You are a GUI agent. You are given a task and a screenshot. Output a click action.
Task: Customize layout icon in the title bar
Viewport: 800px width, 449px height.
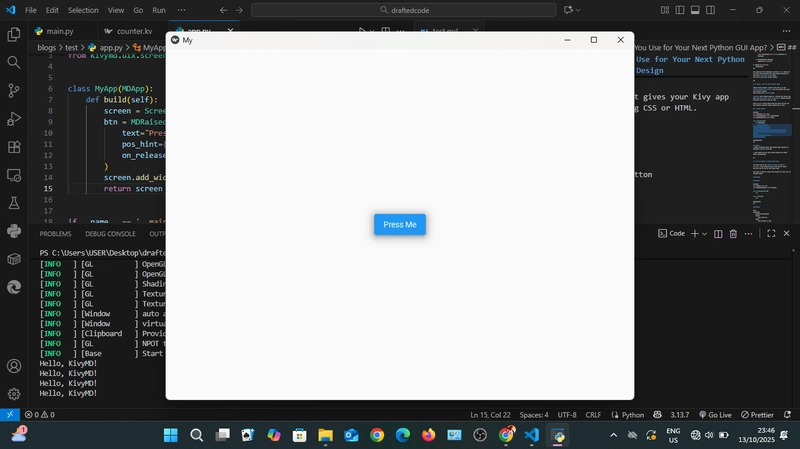click(664, 10)
